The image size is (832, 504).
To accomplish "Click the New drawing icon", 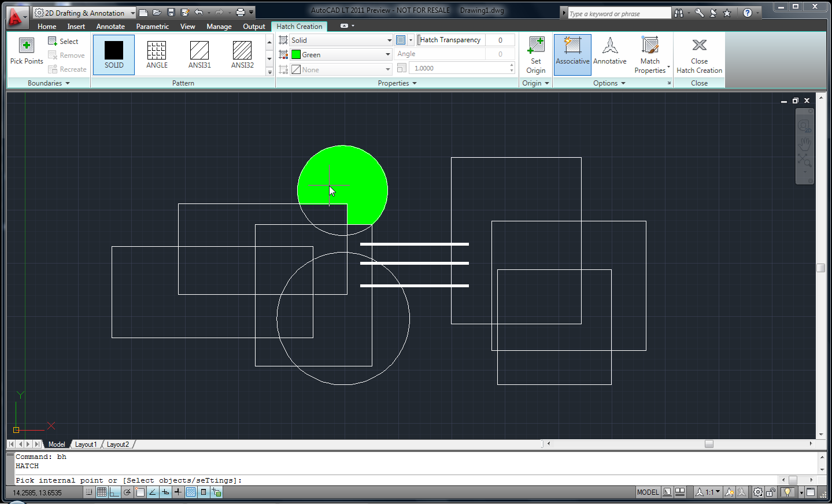I will click(143, 12).
